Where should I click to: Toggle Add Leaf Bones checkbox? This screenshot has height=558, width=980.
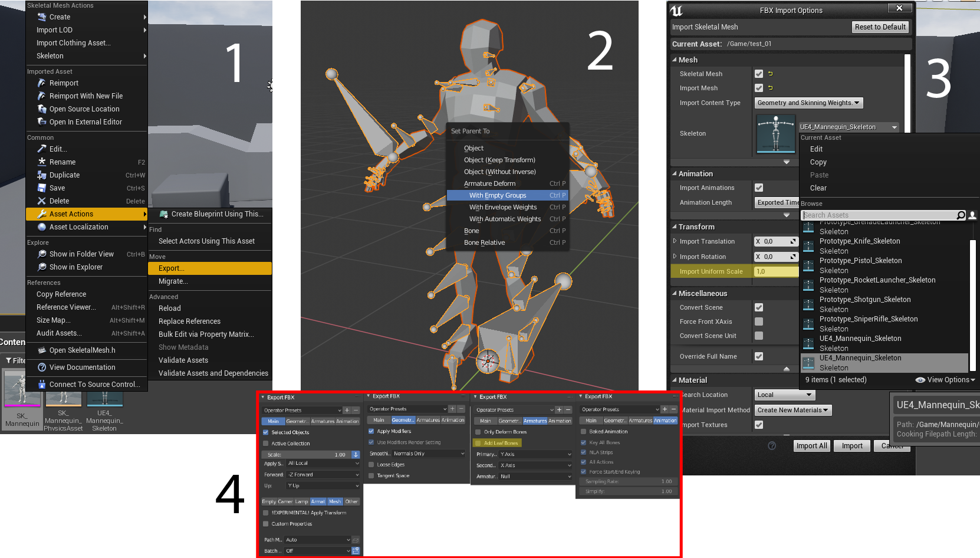click(x=478, y=443)
